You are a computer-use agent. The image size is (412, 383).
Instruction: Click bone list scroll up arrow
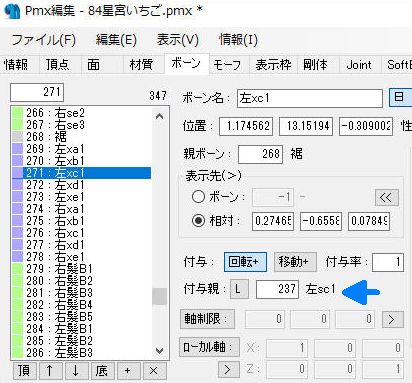coord(160,116)
